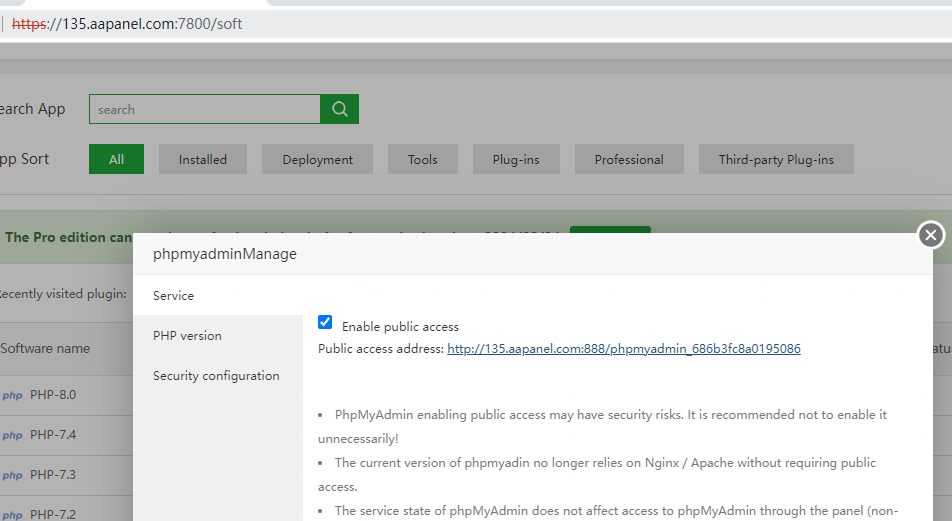Click the PHP-7.2 php icon
Viewport: 952px width, 521px height.
coord(13,514)
